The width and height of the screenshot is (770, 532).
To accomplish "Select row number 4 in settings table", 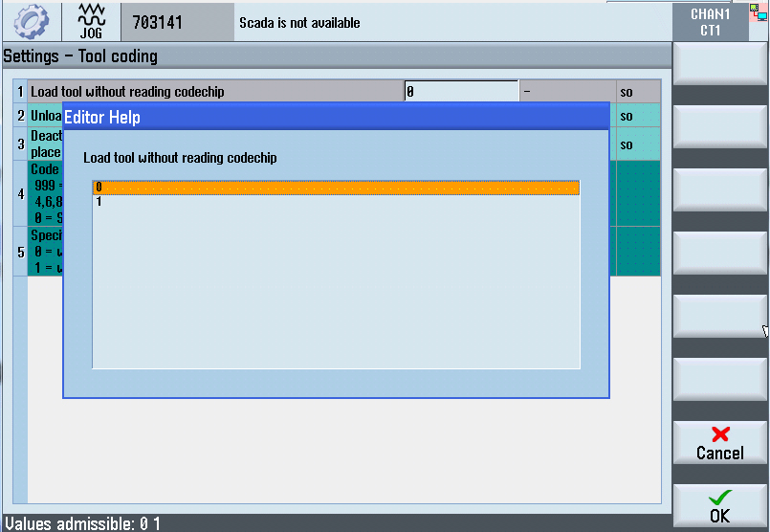I will [x=20, y=193].
